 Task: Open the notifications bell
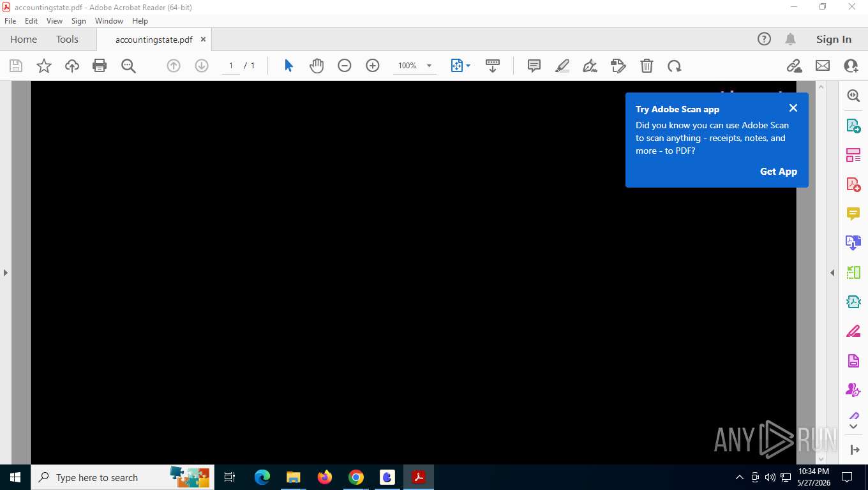[790, 39]
